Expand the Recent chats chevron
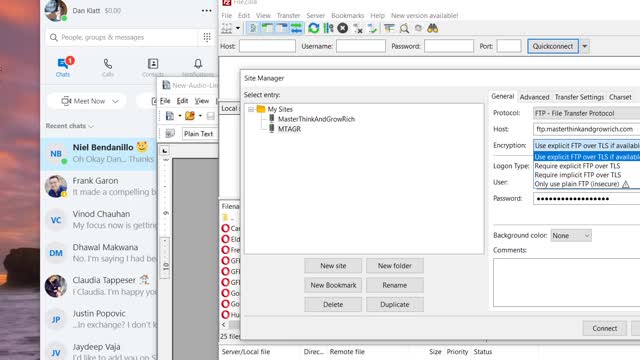Screen dimensions: 640x360 click(91, 126)
